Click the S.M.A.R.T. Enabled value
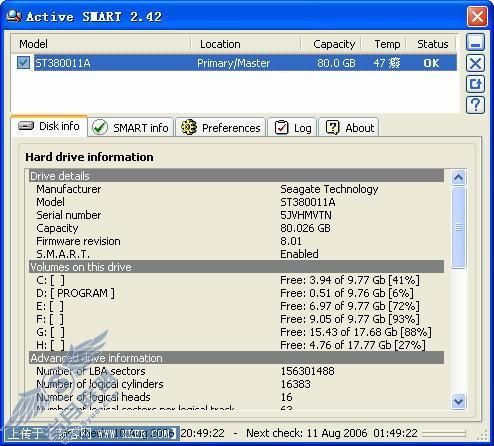 pos(299,254)
